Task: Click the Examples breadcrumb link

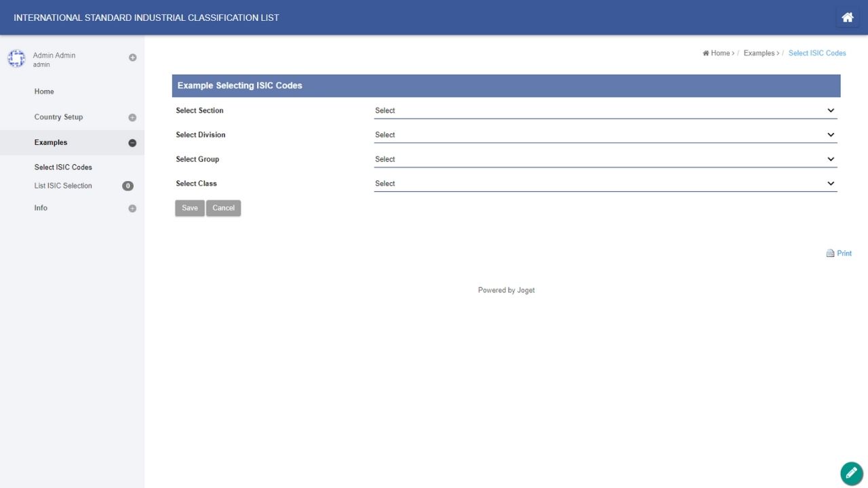Action: [759, 53]
